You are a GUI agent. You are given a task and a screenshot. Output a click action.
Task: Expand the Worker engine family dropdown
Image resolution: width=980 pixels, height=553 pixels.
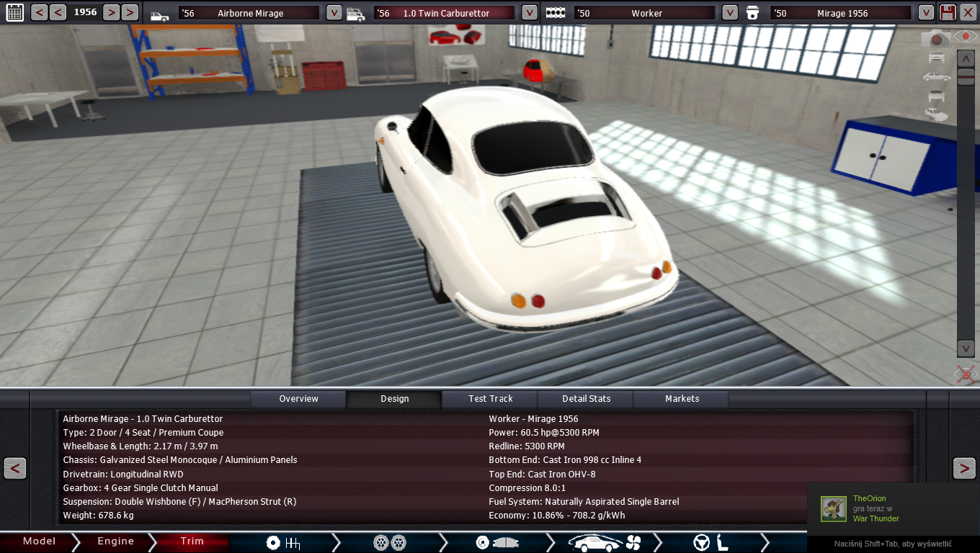click(729, 12)
